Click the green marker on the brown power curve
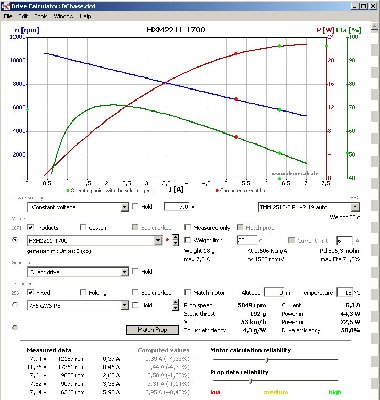Image resolution: width=380 pixels, height=400 pixels. click(x=280, y=46)
